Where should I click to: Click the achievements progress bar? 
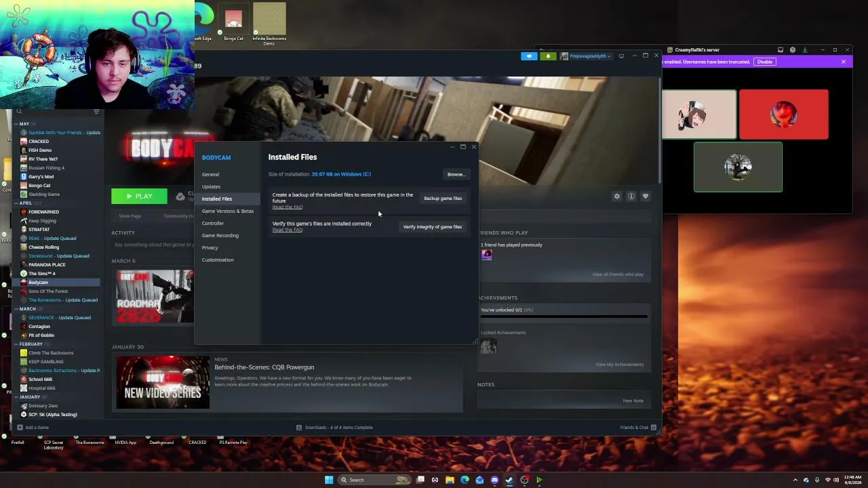click(564, 316)
